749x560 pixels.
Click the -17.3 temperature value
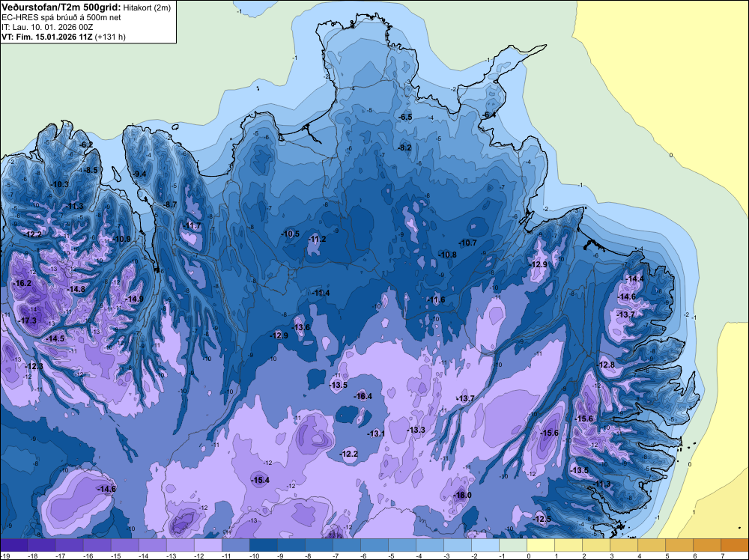pos(28,320)
